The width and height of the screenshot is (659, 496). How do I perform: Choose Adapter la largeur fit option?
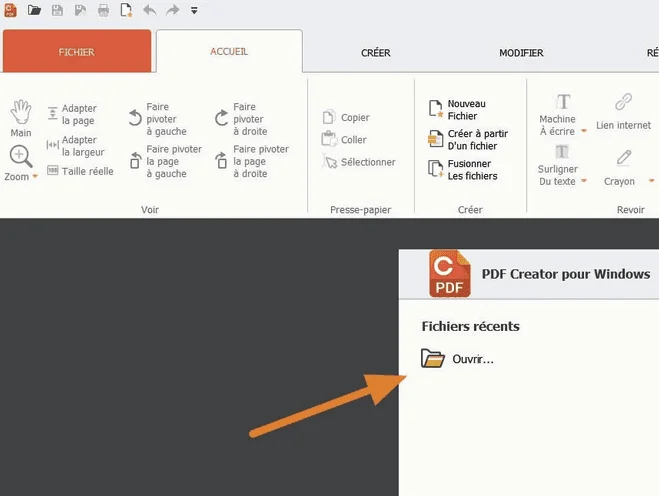coord(76,145)
